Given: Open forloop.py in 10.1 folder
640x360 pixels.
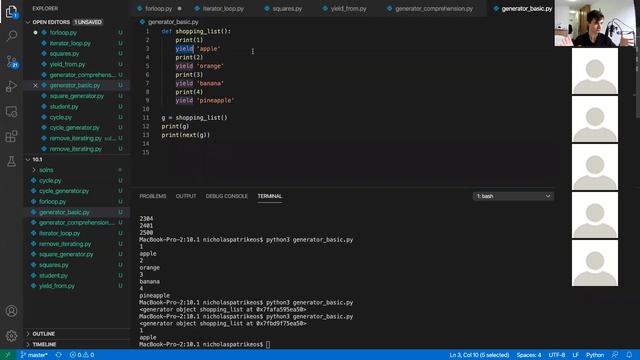Looking at the screenshot, I should coord(53,202).
